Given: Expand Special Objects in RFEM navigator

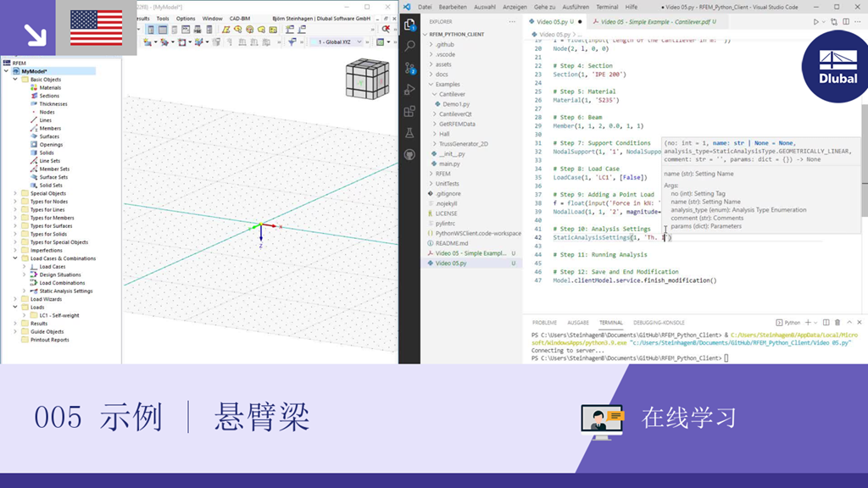Looking at the screenshot, I should (x=15, y=194).
